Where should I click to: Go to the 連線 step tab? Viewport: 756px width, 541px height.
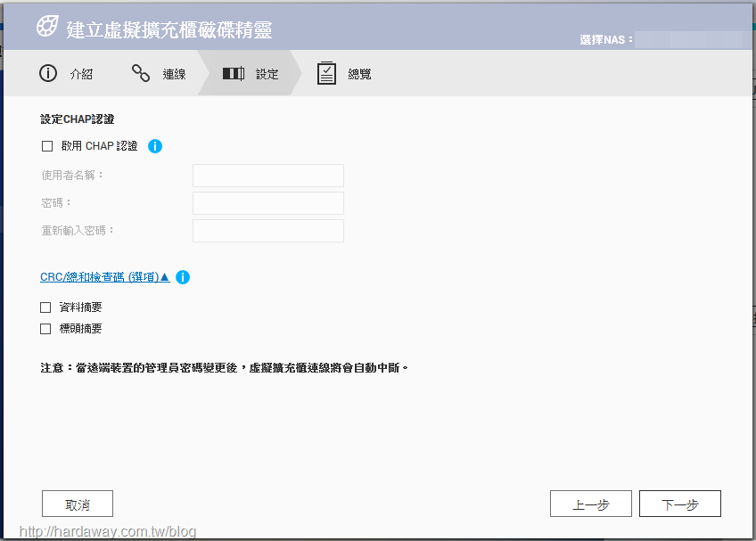coord(159,74)
